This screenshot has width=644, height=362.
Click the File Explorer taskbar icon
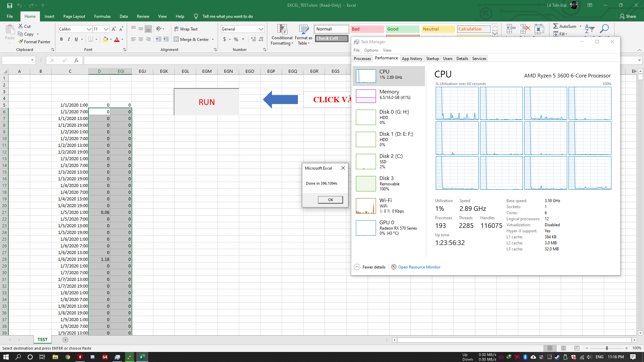pos(55,357)
